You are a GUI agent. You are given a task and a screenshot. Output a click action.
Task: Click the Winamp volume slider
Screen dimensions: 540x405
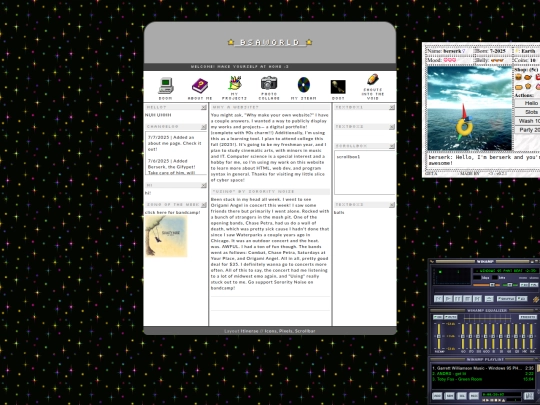486,285
